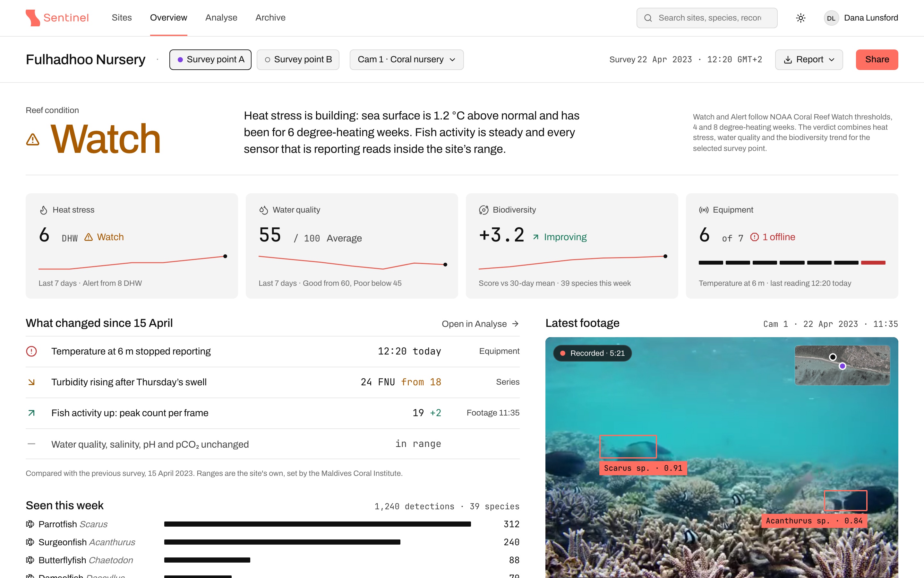
Task: Click the Biodiversity card icon
Action: 484,210
